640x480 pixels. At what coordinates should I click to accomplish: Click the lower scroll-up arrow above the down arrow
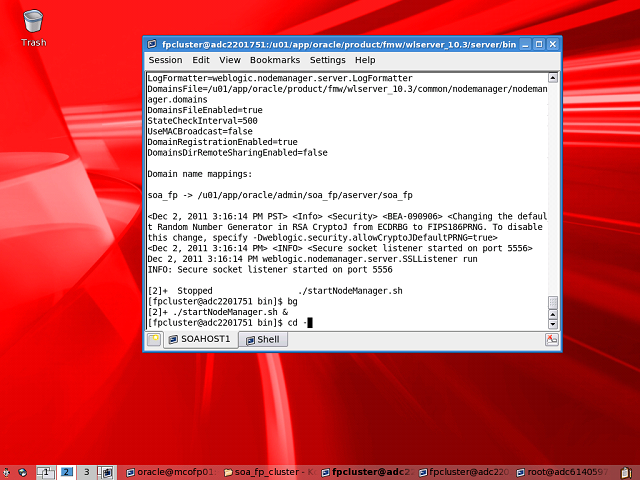(x=553, y=314)
